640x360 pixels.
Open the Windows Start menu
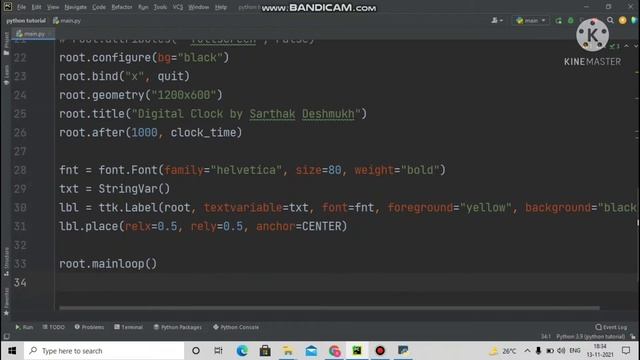(x=12, y=351)
